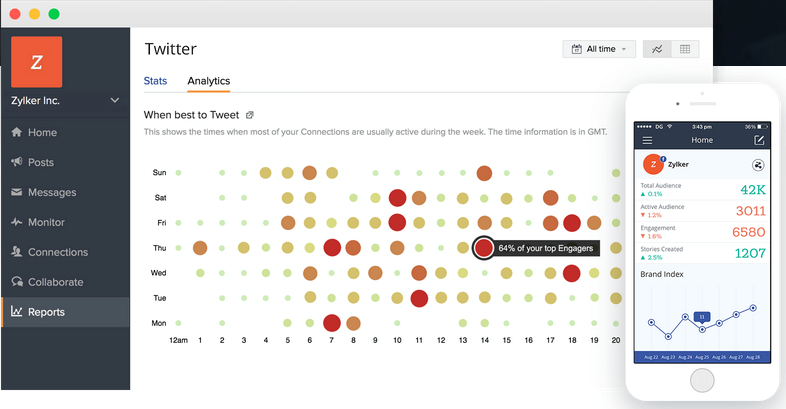
Task: Open the Messages section
Action: pyautogui.click(x=65, y=192)
